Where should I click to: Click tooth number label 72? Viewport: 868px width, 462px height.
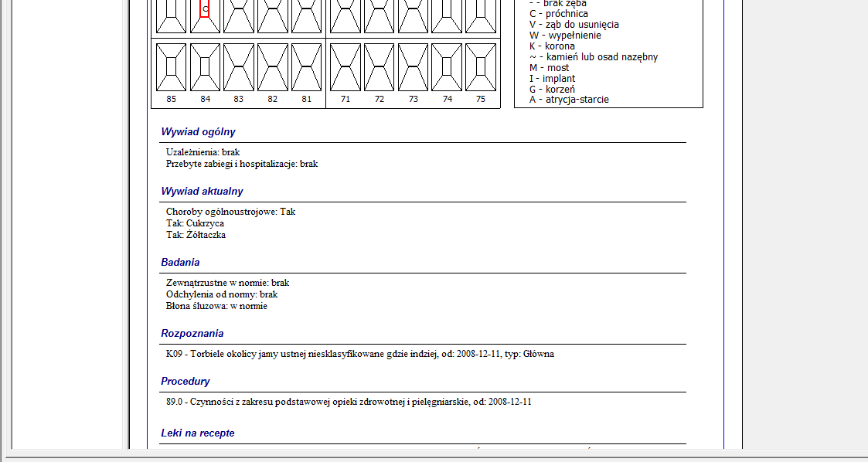coord(380,99)
